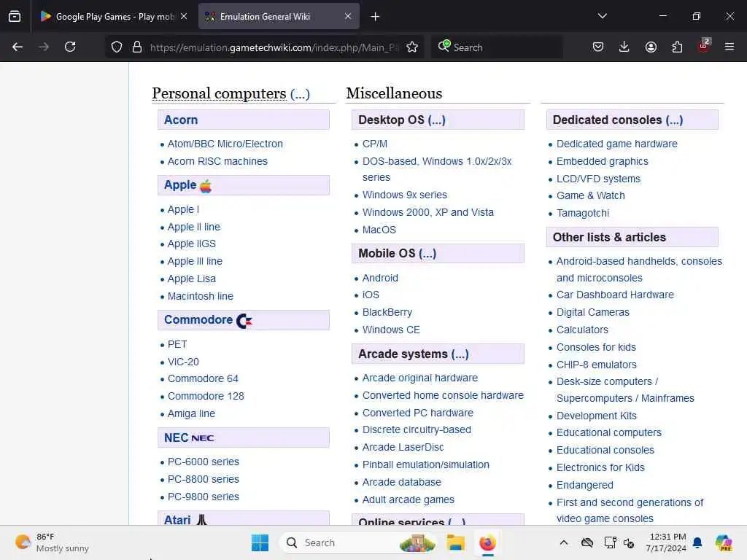Open the Windows 9x series link
Image resolution: width=747 pixels, height=560 pixels.
tap(404, 195)
